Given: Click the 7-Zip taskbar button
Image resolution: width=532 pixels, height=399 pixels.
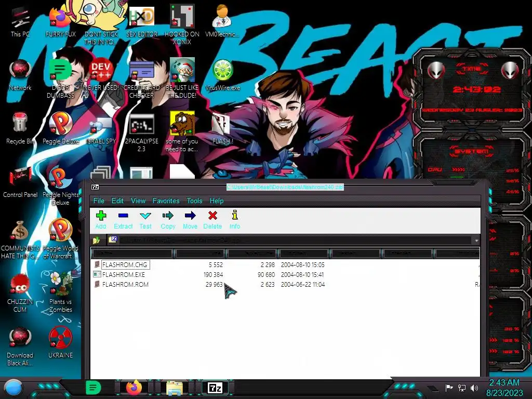Looking at the screenshot, I should [x=215, y=388].
